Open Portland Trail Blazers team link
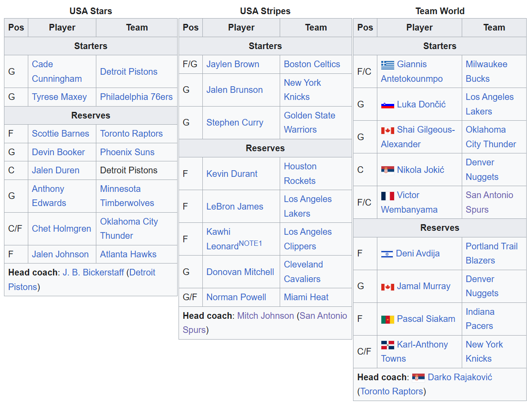 (x=492, y=253)
